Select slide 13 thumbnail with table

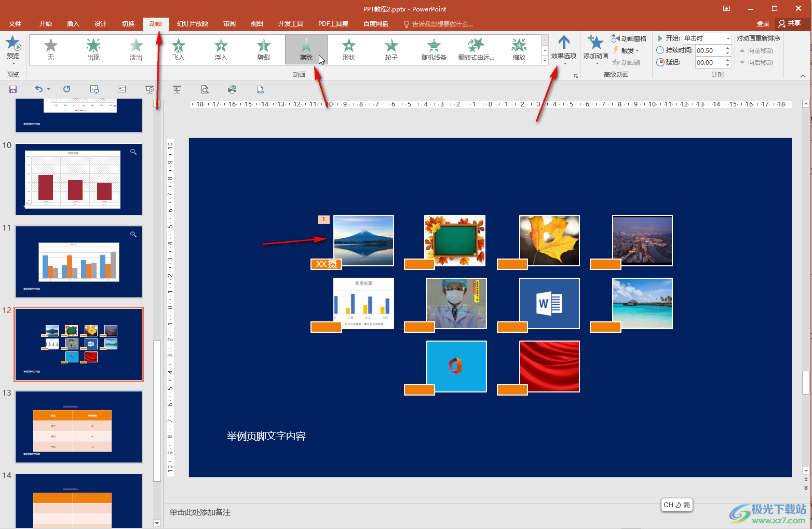78,427
